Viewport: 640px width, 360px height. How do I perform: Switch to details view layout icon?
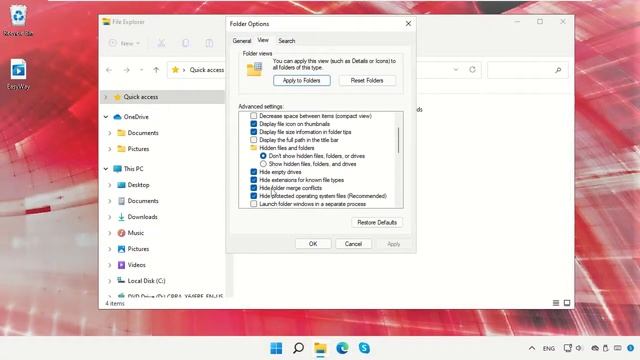(x=556, y=303)
